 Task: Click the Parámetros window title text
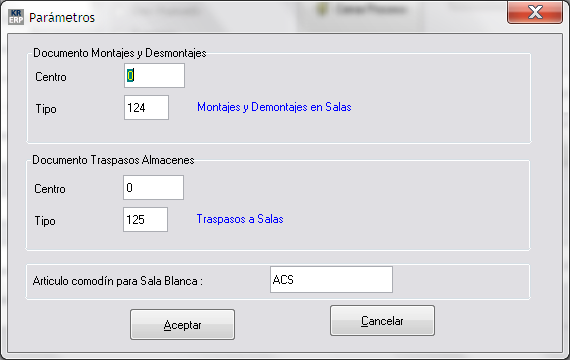point(62,18)
